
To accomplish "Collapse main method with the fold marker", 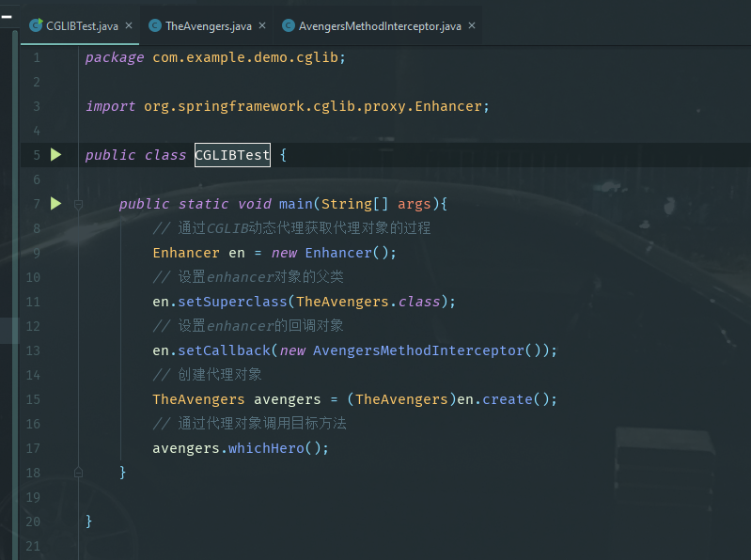I will (x=79, y=205).
